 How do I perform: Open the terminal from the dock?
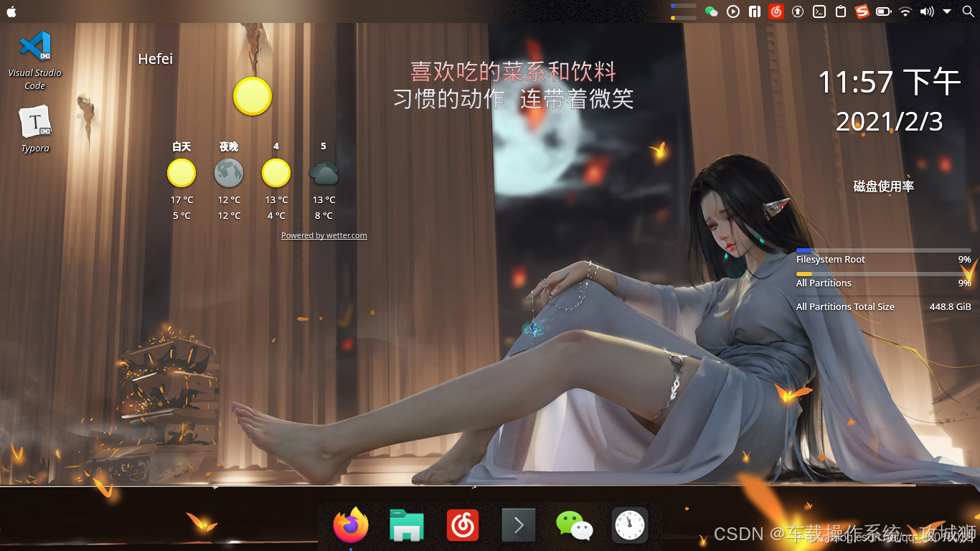tap(518, 526)
